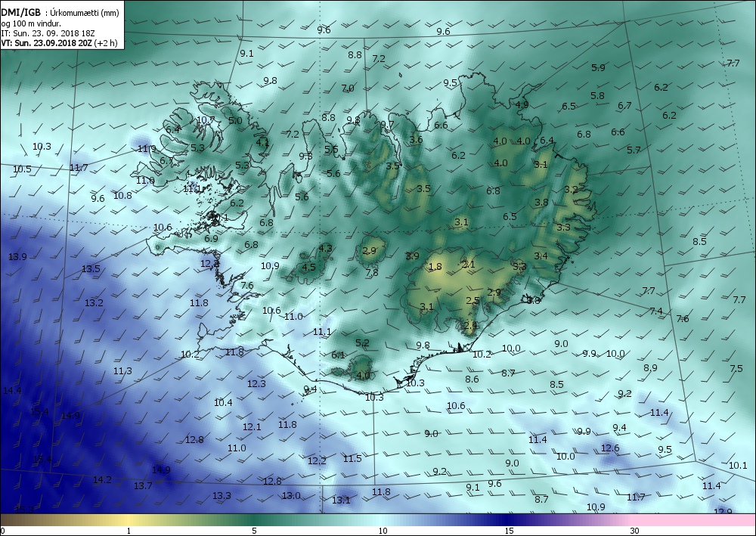Click the value 14.2 near the bottom

[x=102, y=479]
